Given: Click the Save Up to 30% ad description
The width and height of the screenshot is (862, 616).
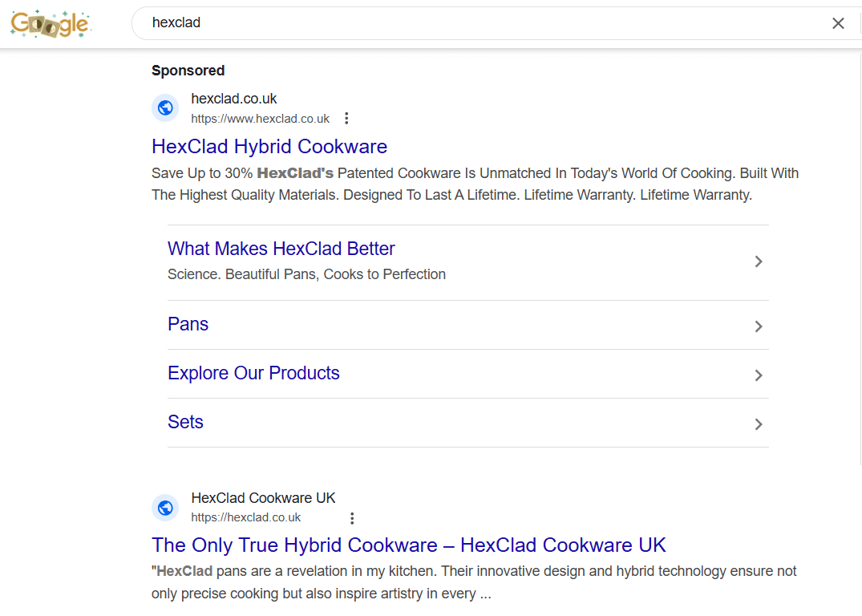Looking at the screenshot, I should click(x=475, y=184).
